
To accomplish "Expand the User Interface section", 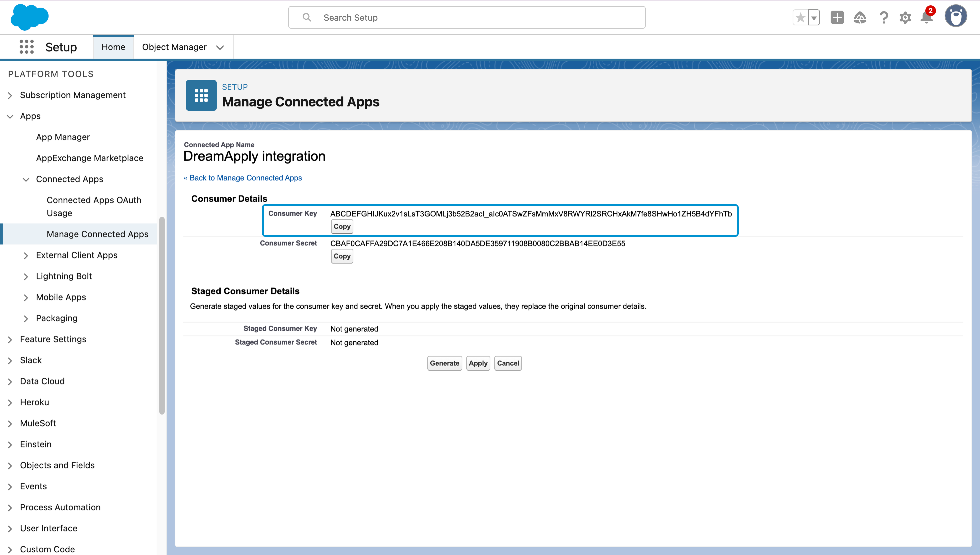I will coord(10,528).
